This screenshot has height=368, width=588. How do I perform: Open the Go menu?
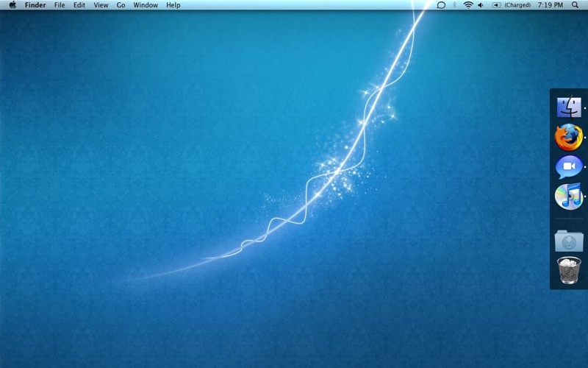(121, 5)
